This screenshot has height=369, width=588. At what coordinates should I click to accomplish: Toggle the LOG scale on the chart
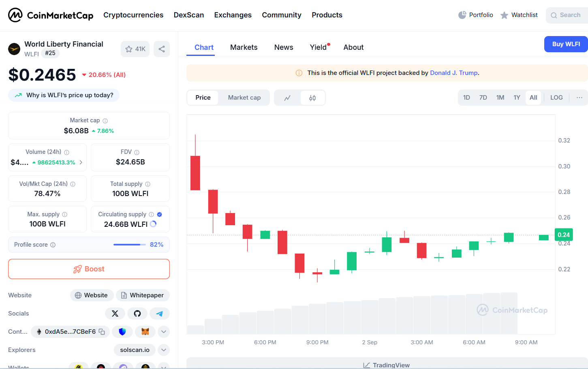556,98
